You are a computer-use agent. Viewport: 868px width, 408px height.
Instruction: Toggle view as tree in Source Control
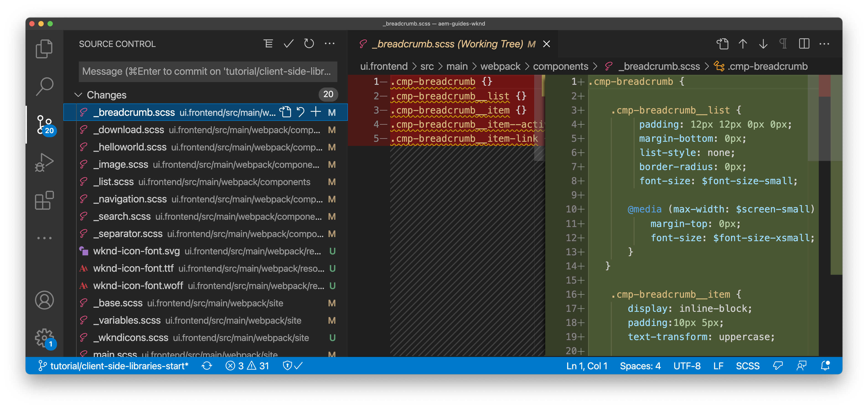click(x=268, y=44)
